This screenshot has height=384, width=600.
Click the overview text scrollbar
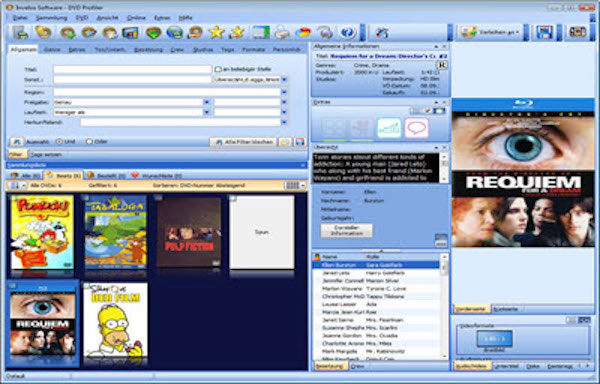[x=444, y=168]
